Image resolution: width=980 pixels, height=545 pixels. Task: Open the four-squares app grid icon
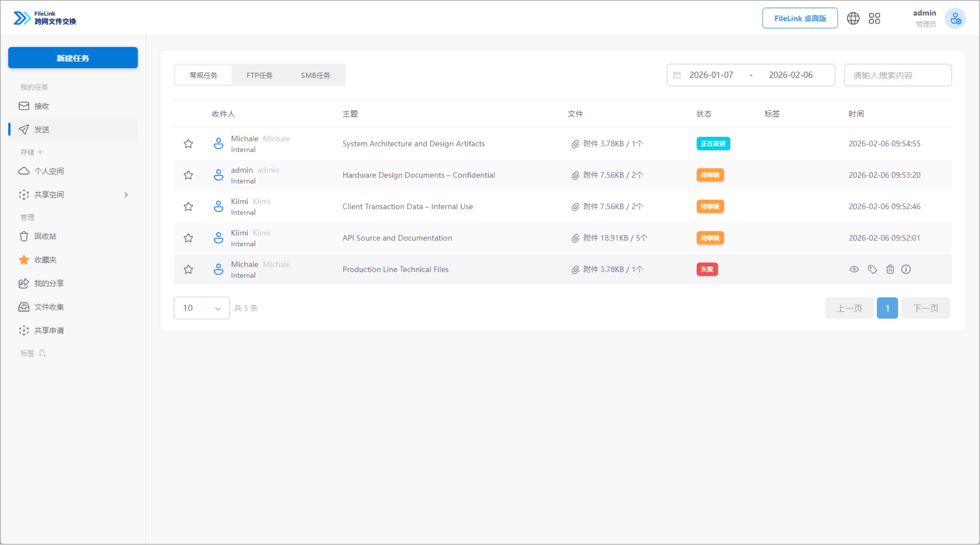874,18
